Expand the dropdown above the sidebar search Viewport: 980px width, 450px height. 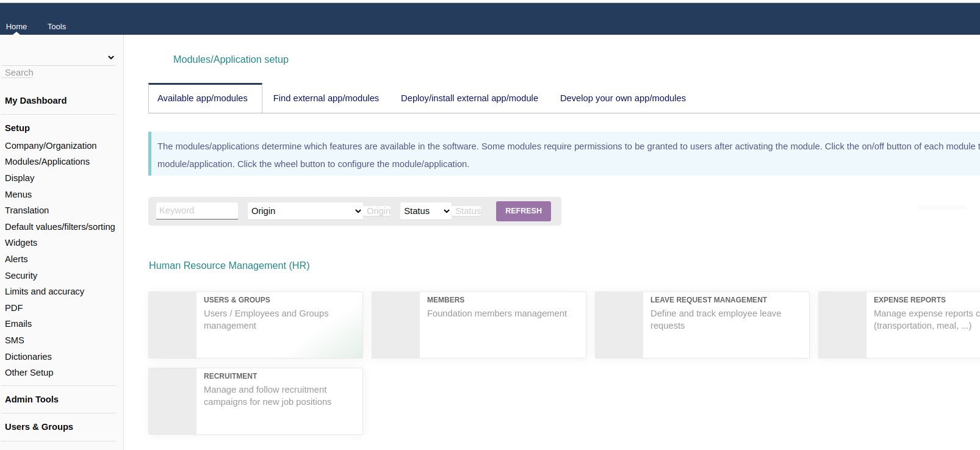coord(110,57)
